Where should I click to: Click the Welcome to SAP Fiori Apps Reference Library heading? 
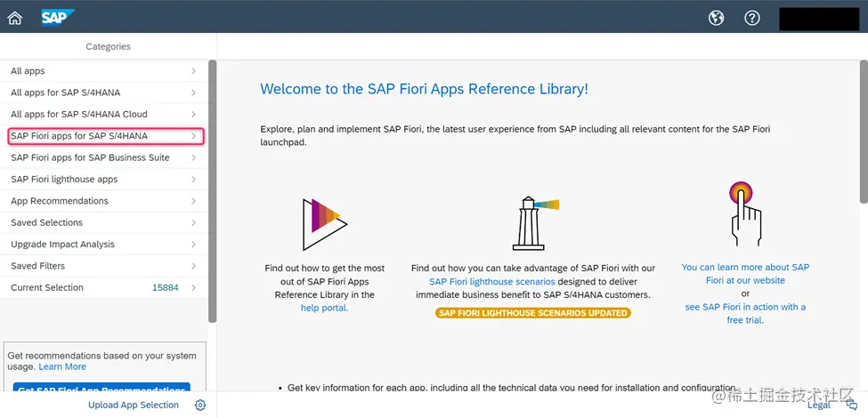[x=424, y=89]
